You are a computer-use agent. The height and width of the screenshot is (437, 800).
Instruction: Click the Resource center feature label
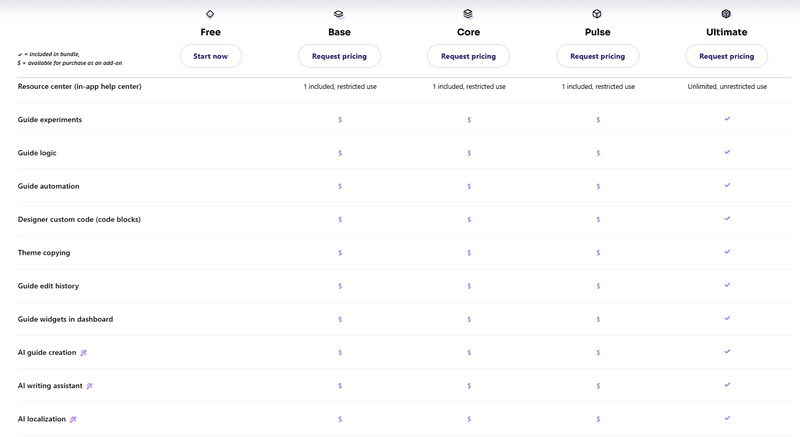point(79,87)
